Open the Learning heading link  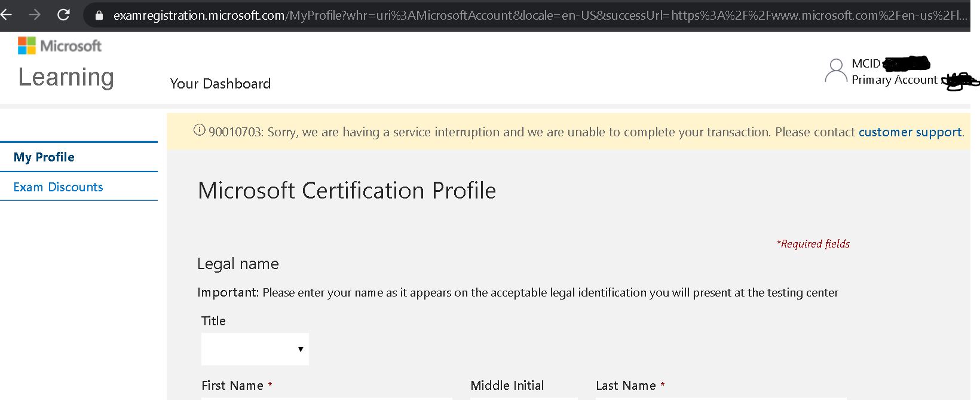coord(66,77)
